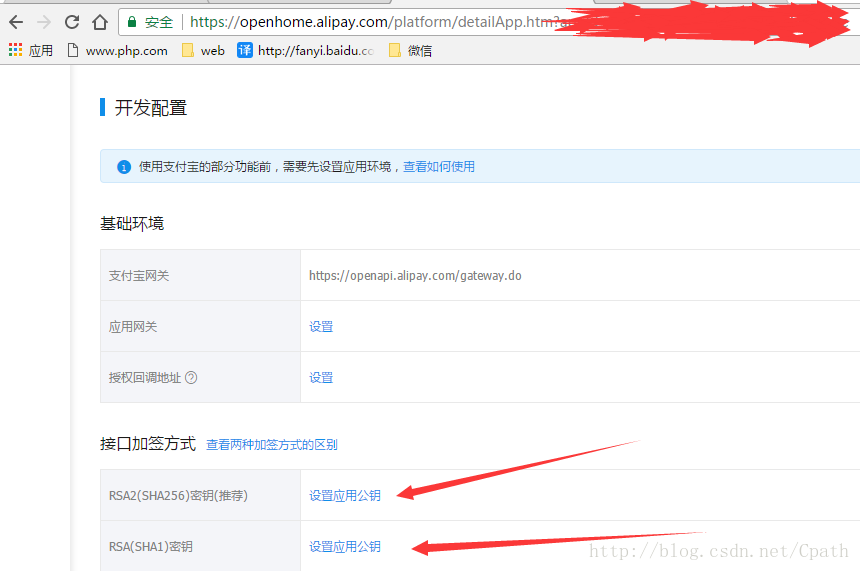Open the web bookmarks folder
Image resolution: width=860 pixels, height=571 pixels.
(x=203, y=50)
